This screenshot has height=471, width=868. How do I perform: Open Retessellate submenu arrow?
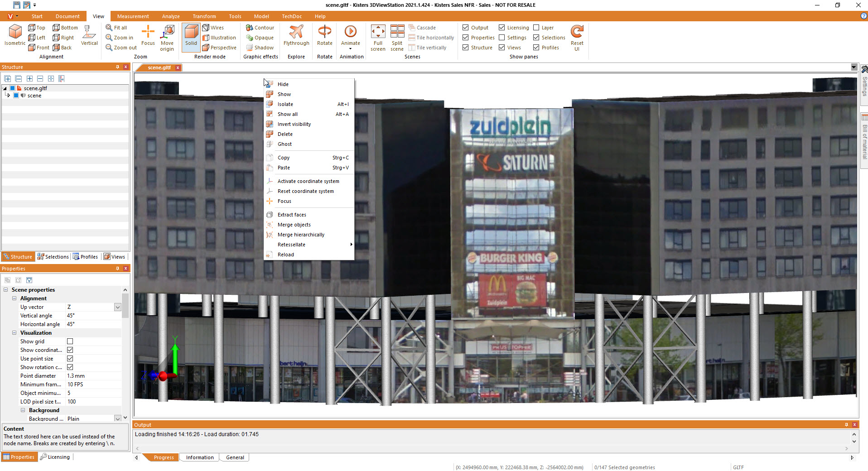(351, 245)
